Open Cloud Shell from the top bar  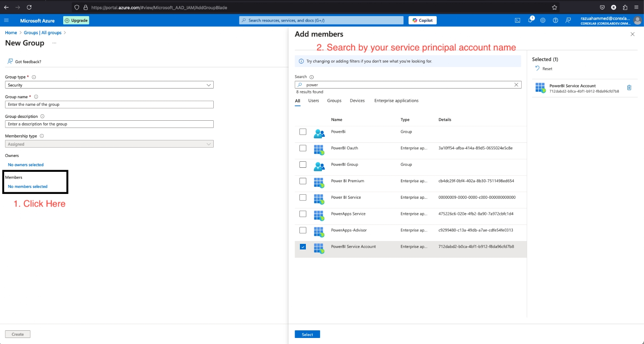(518, 21)
